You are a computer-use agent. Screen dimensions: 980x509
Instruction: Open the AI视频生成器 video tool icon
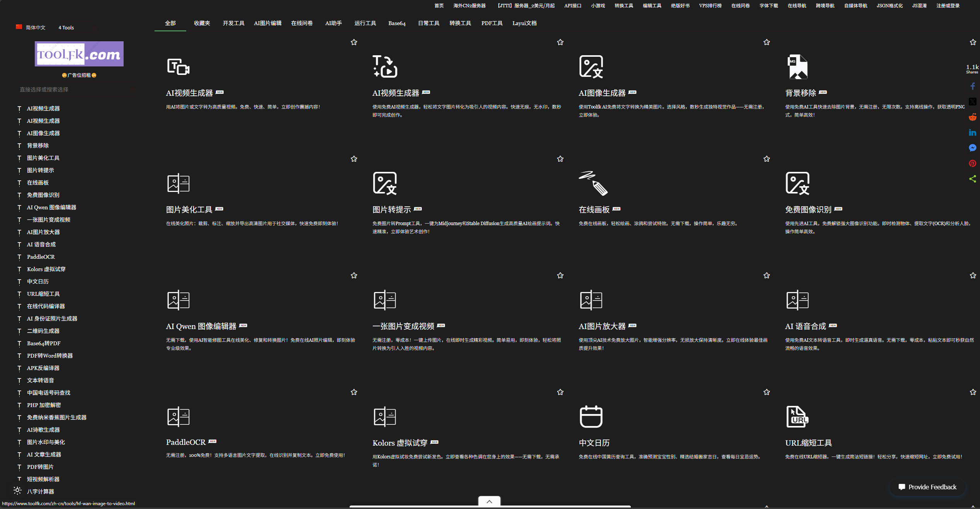point(178,66)
